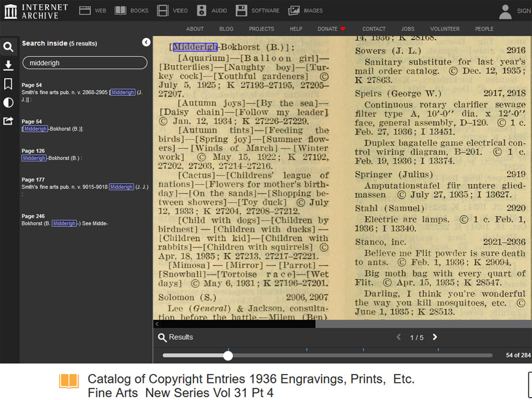This screenshot has height=400, width=532.
Task: Click the Internet Archive logo
Action: [36, 11]
